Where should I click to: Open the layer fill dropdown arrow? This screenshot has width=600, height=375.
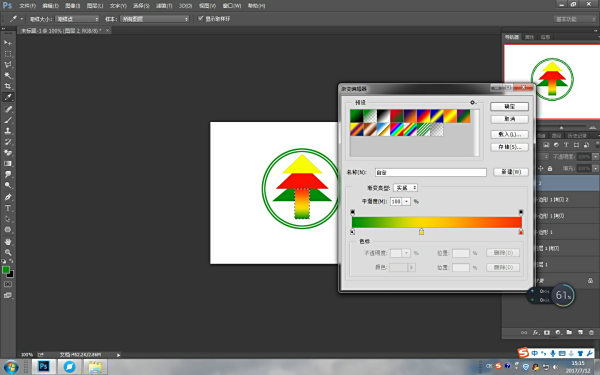click(595, 168)
